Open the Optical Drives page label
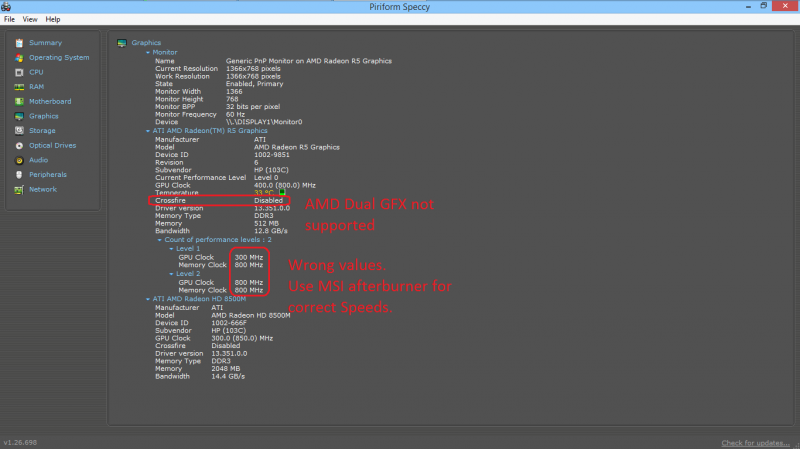 tap(53, 145)
